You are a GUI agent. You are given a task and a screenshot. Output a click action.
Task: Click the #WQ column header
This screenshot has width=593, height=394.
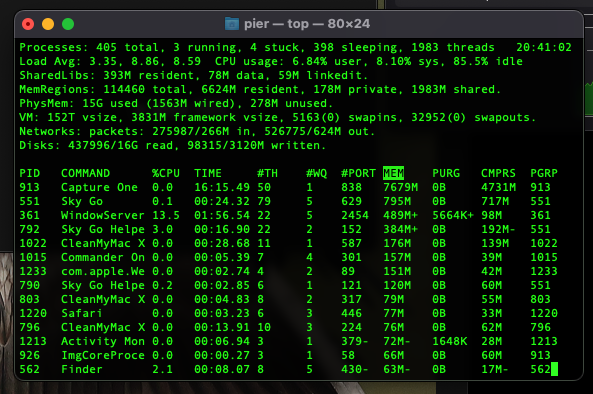[x=316, y=173]
